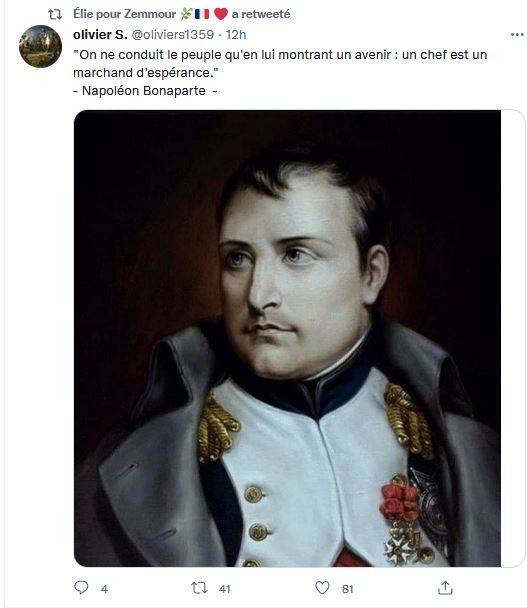Screen dimensions: 527x608
Task: Open the tweet via the 12h timestamp
Action: tap(236, 35)
